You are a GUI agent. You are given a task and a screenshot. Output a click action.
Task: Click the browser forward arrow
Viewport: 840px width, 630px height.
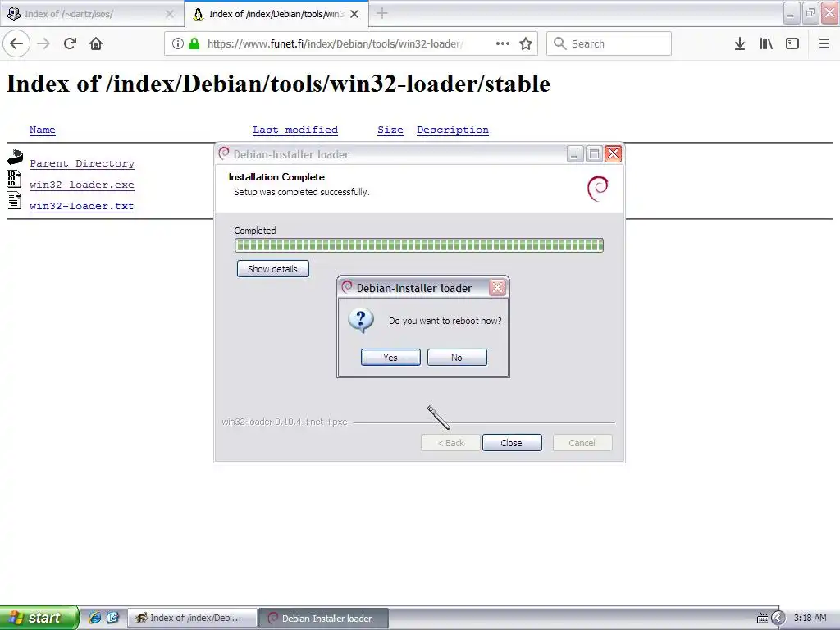click(43, 43)
